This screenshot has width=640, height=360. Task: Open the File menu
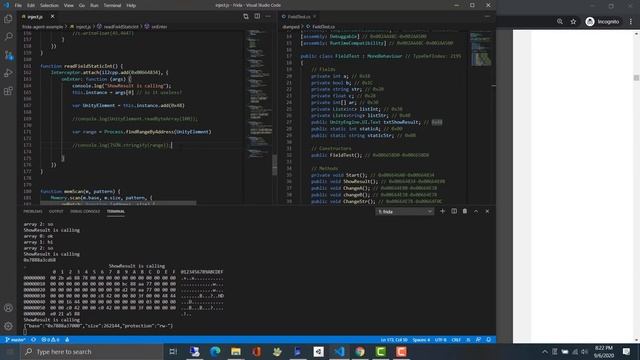pos(18,5)
